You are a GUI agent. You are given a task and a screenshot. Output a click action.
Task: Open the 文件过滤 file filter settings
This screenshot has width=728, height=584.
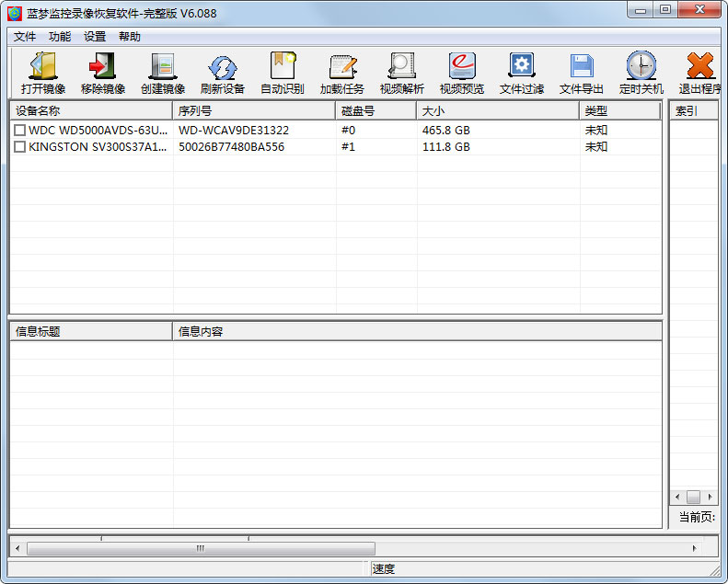pyautogui.click(x=522, y=67)
